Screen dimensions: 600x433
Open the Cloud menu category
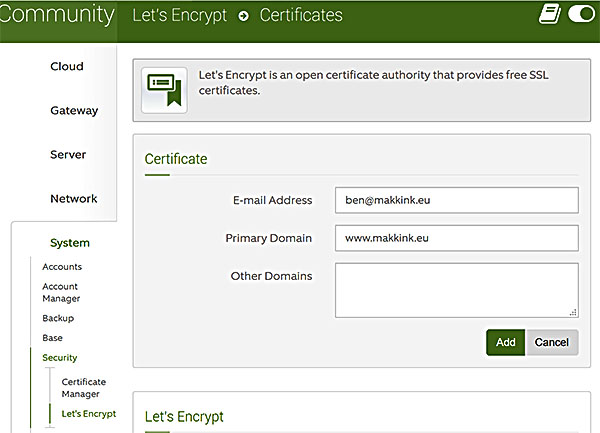(67, 67)
